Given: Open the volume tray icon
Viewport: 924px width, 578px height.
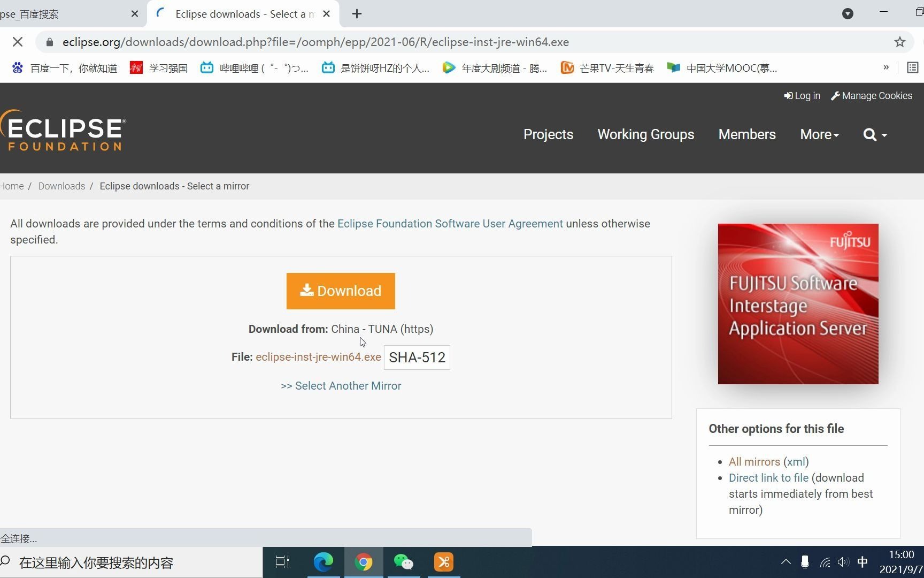Looking at the screenshot, I should point(843,562).
